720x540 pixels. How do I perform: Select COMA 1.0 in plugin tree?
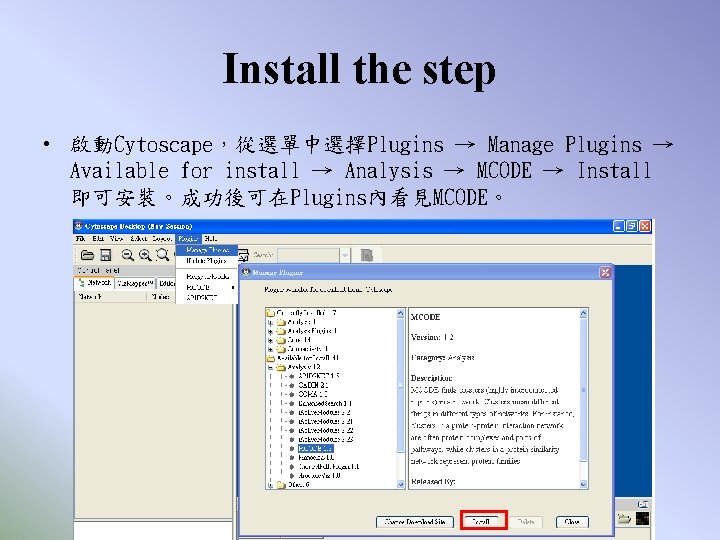pos(313,394)
